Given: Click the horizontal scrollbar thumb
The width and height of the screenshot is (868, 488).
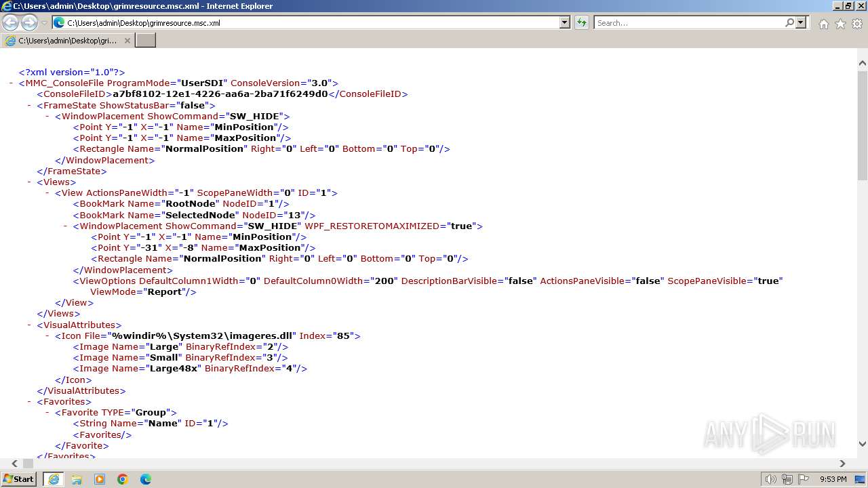Looking at the screenshot, I should (28, 464).
